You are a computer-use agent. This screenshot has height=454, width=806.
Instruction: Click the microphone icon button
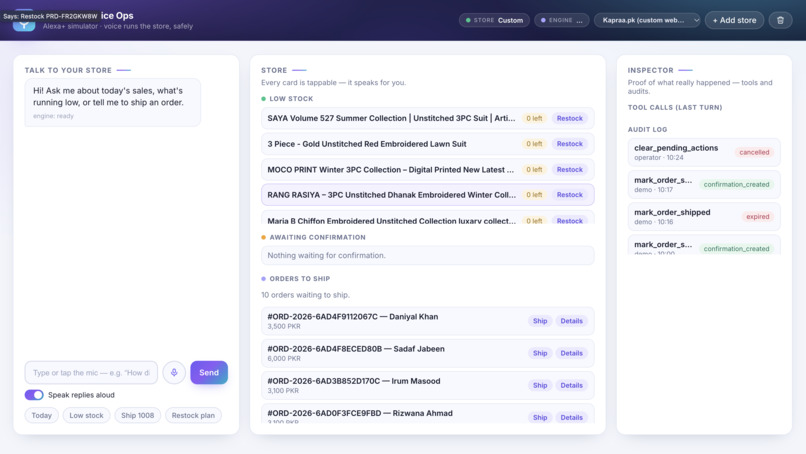(x=174, y=372)
